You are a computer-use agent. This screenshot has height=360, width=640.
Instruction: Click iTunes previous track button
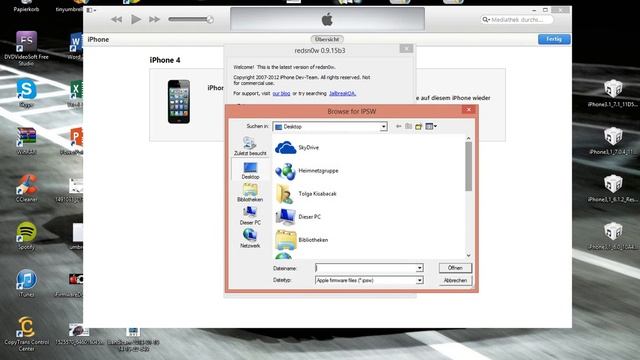tap(116, 19)
